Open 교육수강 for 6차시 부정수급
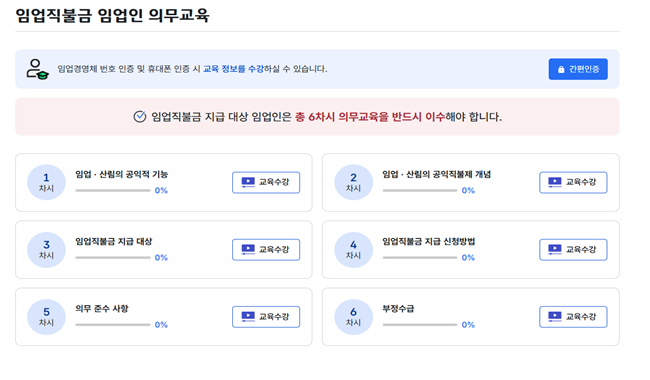This screenshot has height=380, width=650. coord(573,317)
